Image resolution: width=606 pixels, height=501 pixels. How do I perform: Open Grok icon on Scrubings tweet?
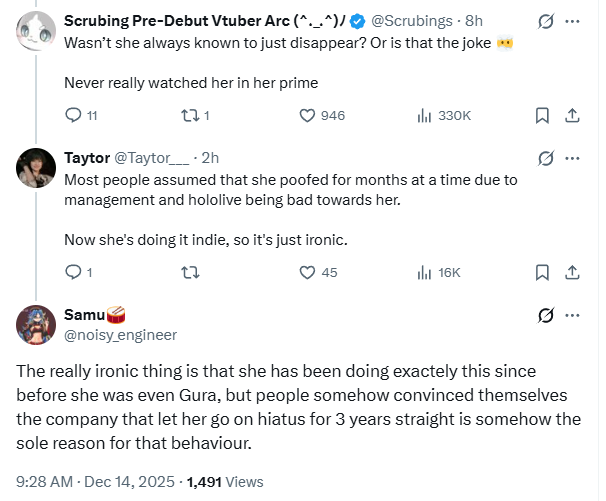coord(546,21)
